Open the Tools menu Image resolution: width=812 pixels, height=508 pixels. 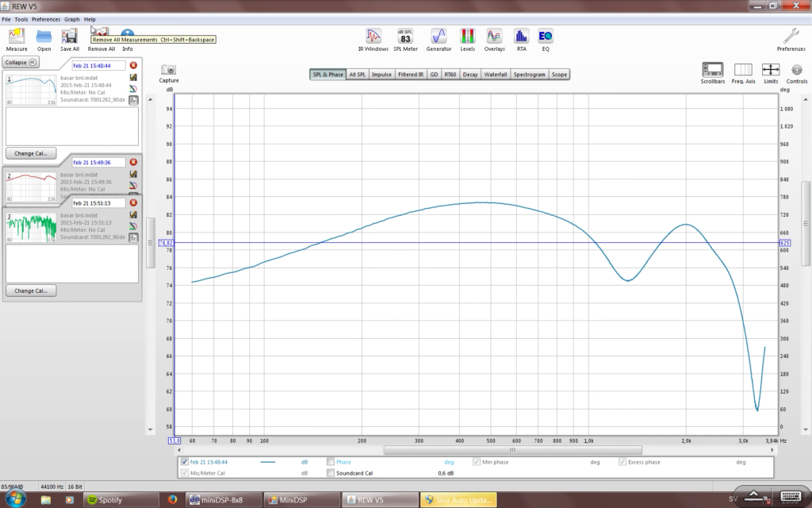21,19
